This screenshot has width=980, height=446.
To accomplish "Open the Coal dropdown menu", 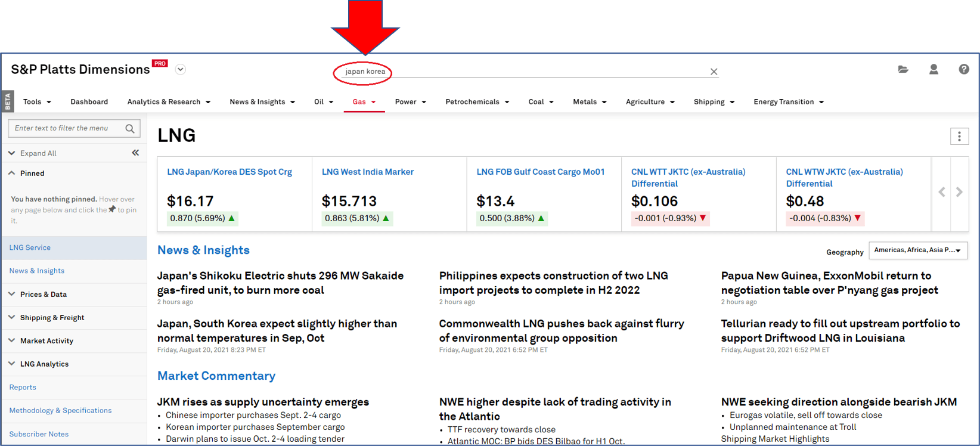I will 541,102.
